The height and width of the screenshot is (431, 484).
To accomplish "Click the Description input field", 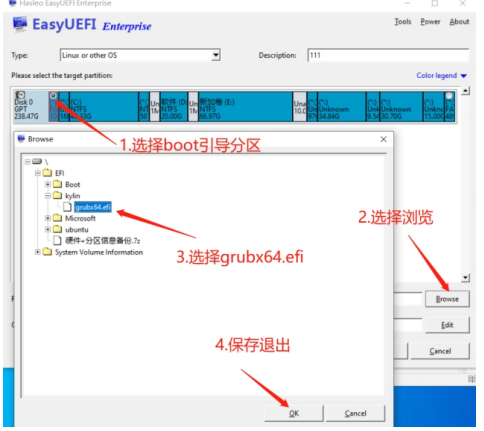I will pos(388,55).
